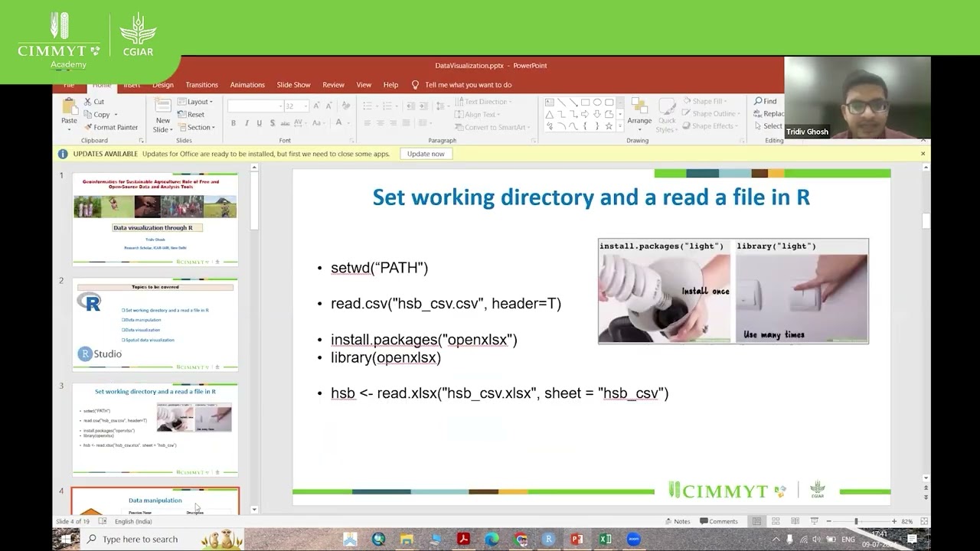Open the Notes pane

coord(677,521)
